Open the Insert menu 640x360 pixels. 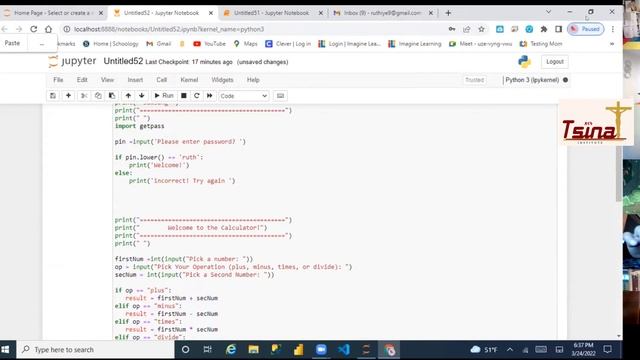pos(135,80)
